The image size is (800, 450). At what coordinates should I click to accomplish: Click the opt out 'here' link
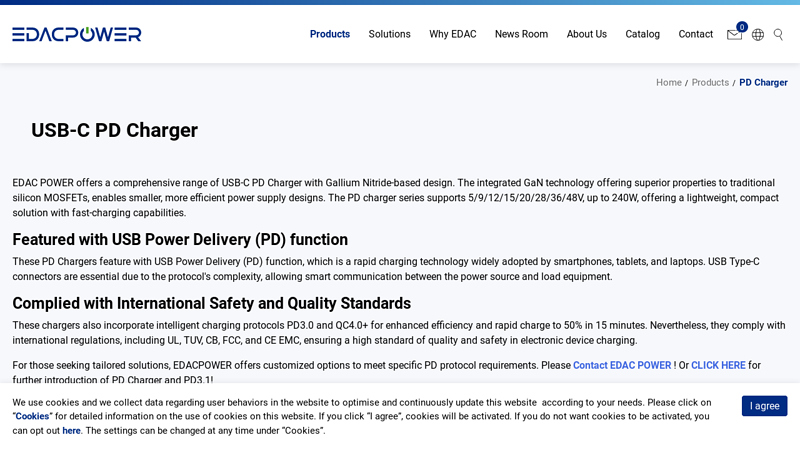click(x=71, y=431)
